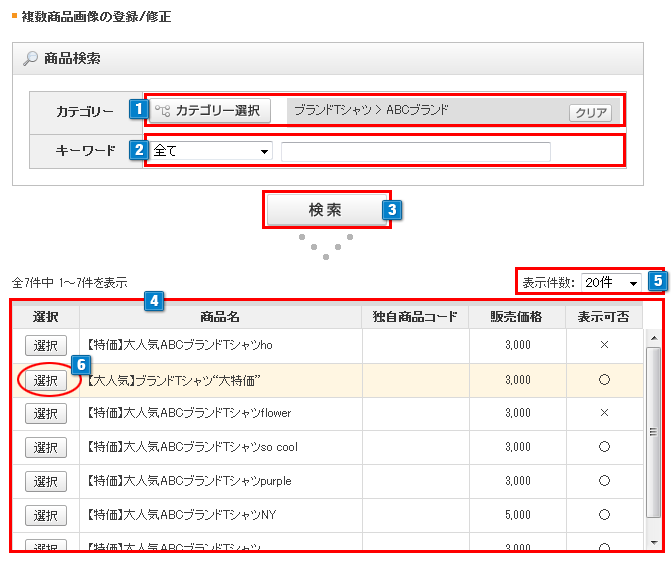The height and width of the screenshot is (568, 671).
Task: Focus the keyword text input field
Action: pyautogui.click(x=415, y=151)
